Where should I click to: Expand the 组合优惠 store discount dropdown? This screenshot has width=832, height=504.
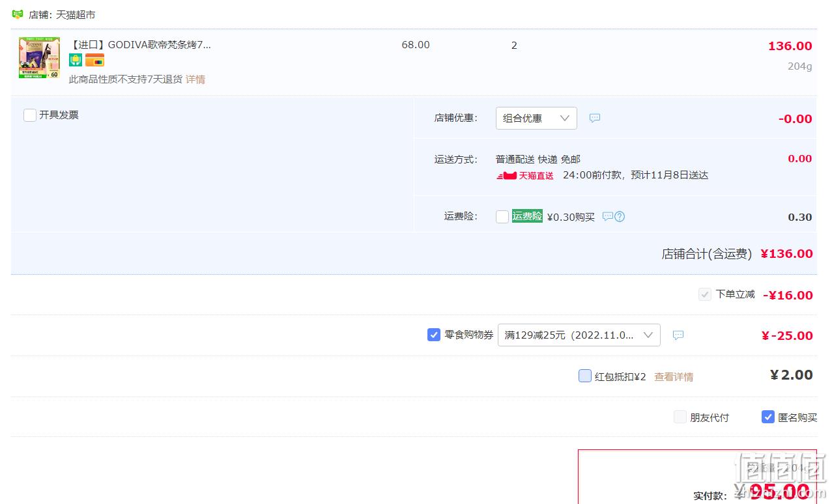point(536,118)
